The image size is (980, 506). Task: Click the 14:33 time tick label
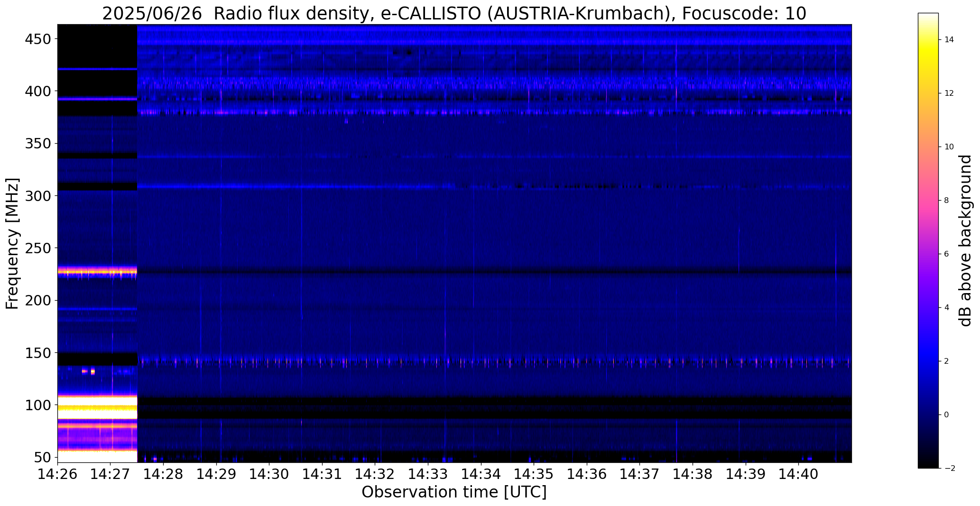pos(428,474)
